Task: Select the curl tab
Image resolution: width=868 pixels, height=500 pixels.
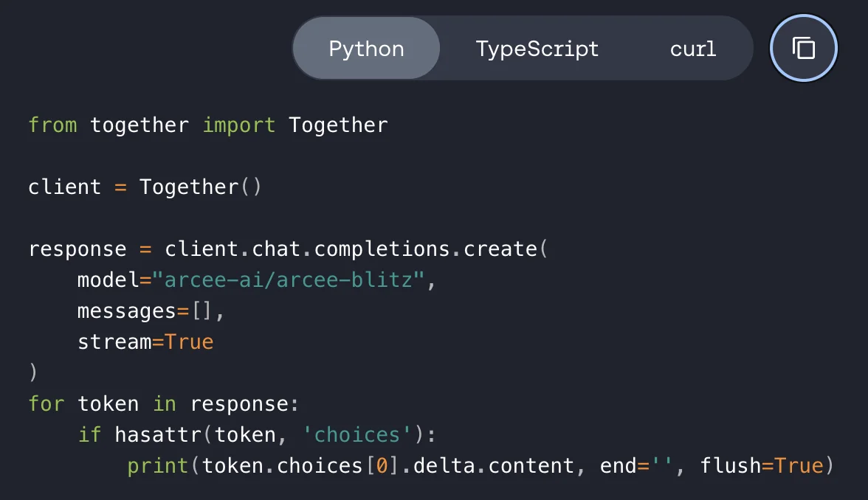Action: 693,49
